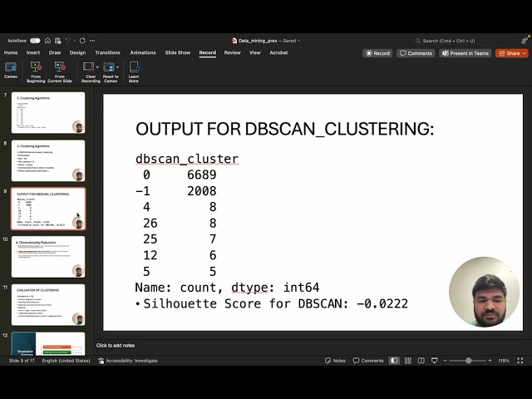This screenshot has height=399, width=532.
Task: Click the Comments button at top right
Action: click(x=416, y=53)
